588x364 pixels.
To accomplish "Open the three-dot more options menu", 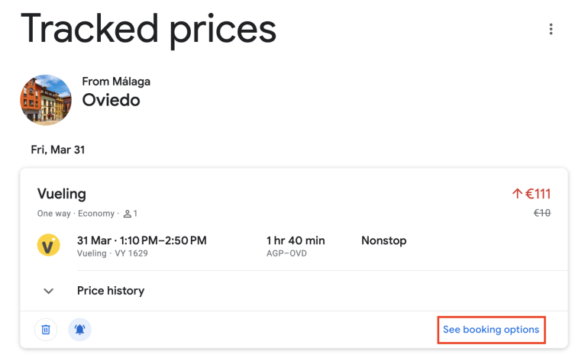I will click(x=551, y=29).
